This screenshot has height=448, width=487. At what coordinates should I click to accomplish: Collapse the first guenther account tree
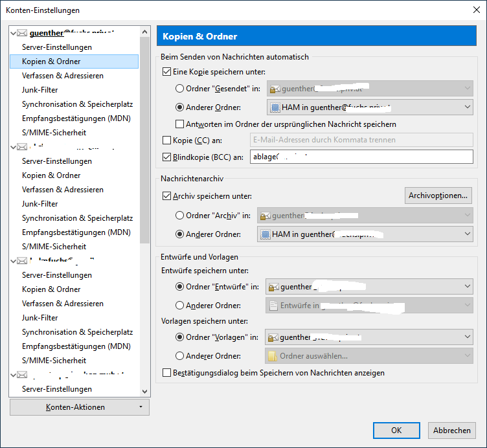(x=14, y=33)
